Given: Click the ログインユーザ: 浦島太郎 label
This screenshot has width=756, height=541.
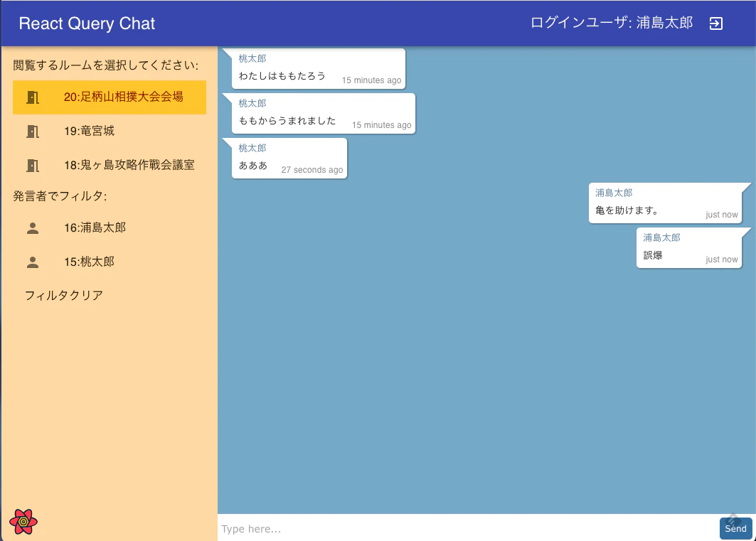Looking at the screenshot, I should pyautogui.click(x=612, y=23).
